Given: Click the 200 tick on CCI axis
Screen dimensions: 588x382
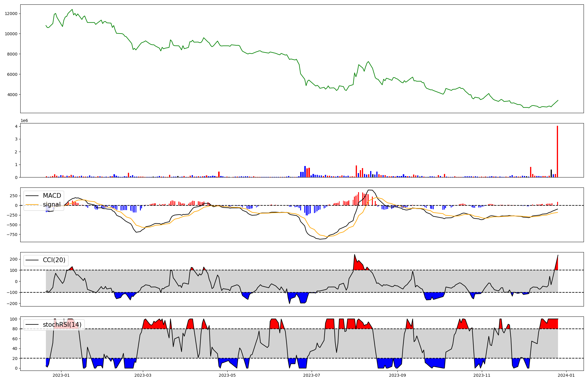Looking at the screenshot, I should 14,259.
